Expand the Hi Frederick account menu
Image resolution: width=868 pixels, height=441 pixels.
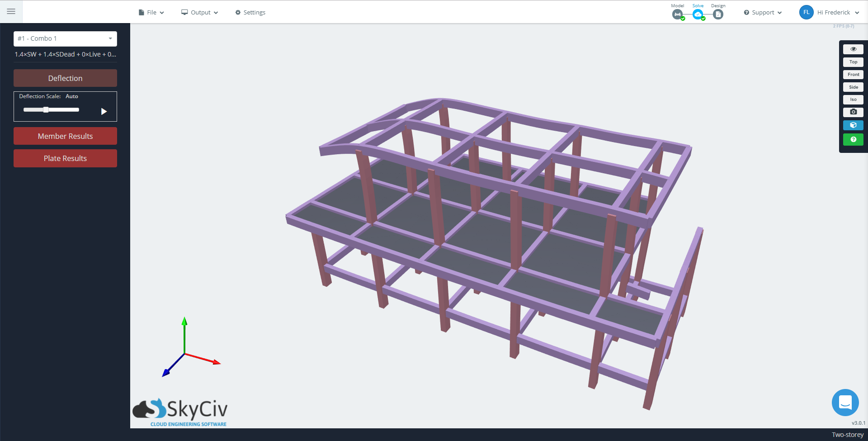838,13
